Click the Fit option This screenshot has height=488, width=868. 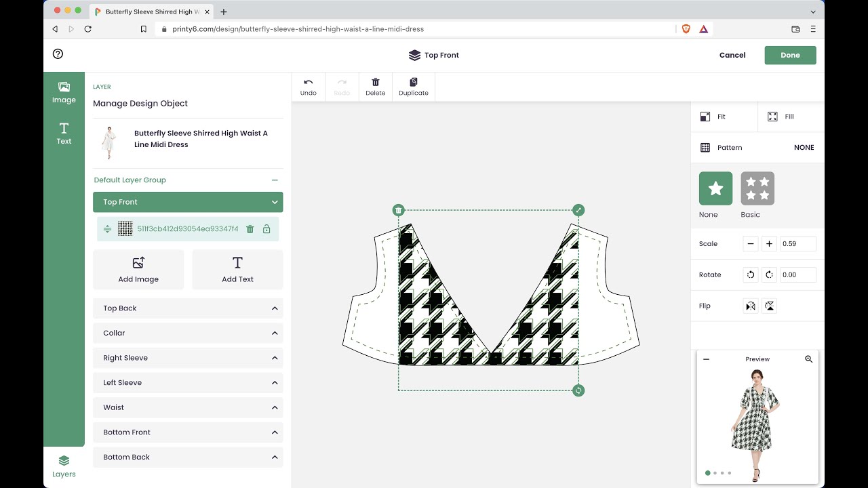[x=724, y=117]
